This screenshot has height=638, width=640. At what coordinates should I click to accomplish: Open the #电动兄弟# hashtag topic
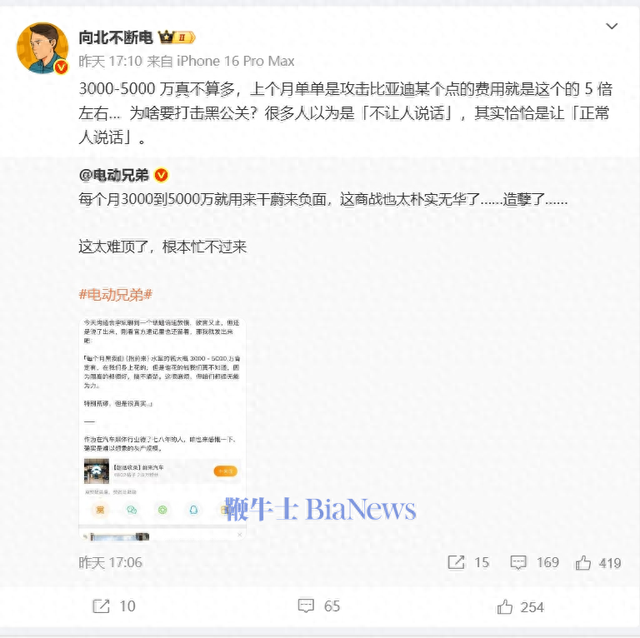point(116,294)
